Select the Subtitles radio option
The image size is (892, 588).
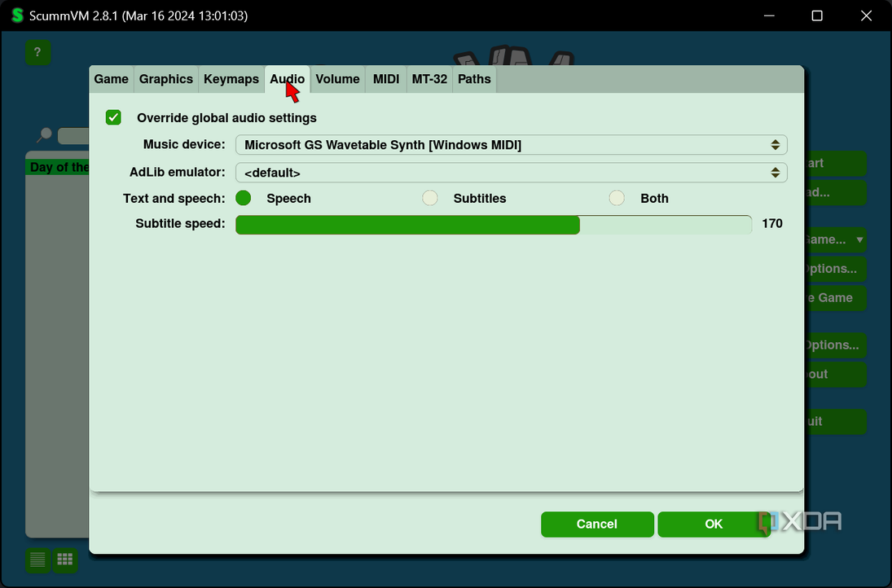(430, 198)
